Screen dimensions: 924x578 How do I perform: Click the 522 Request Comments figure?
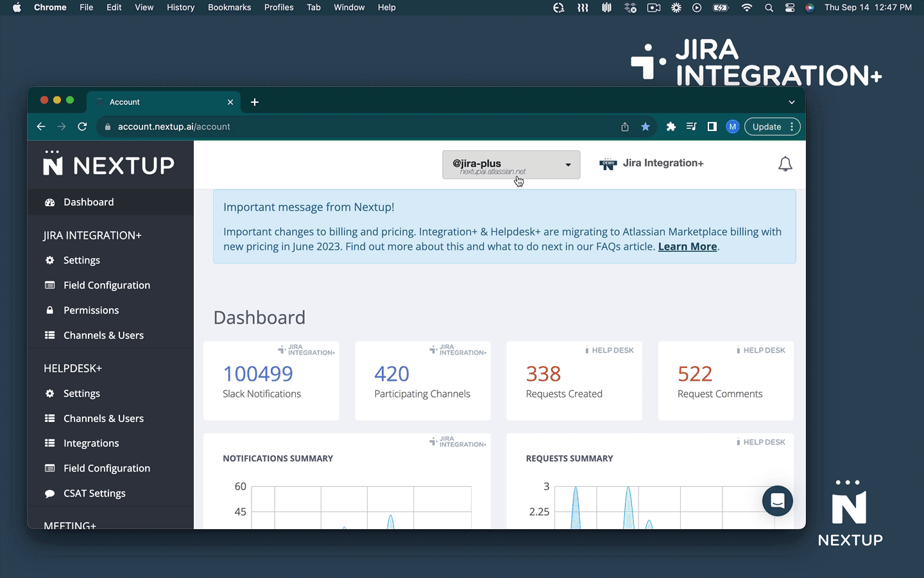pyautogui.click(x=695, y=374)
